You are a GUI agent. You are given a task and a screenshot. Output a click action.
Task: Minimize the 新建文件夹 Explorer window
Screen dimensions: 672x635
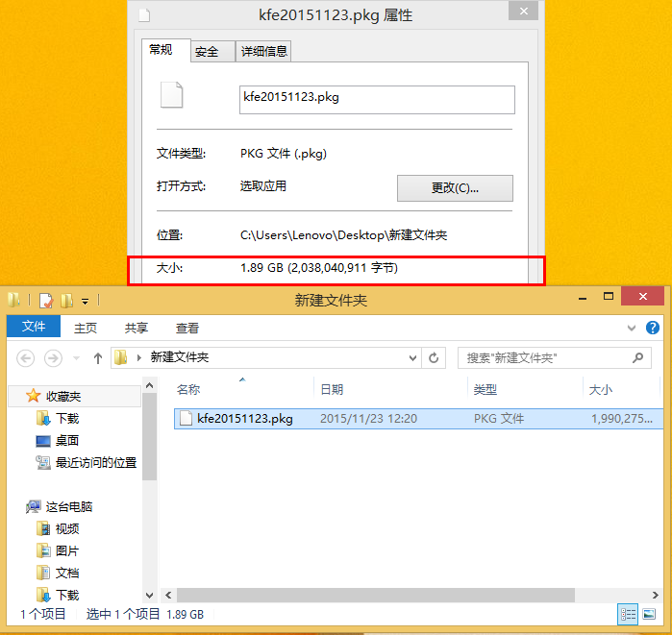pos(583,297)
